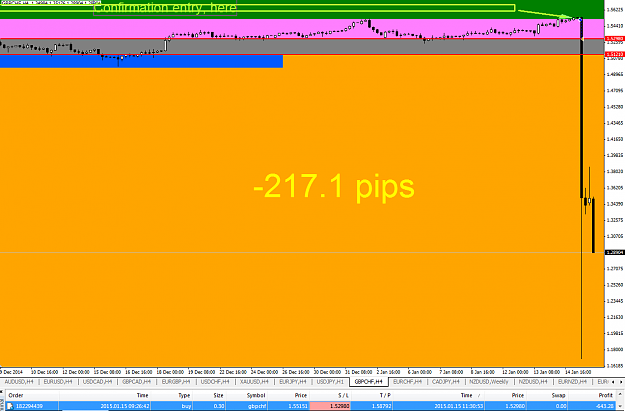The width and height of the screenshot is (625, 411).
Task: Open the USDCAD,H4 chart tab
Action: 97,382
